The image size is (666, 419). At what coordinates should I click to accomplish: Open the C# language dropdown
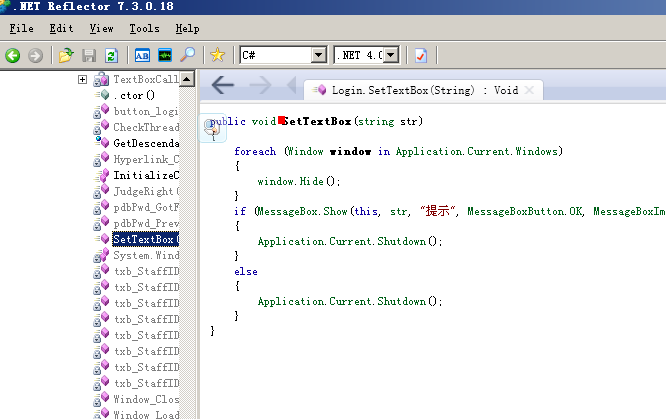(x=319, y=55)
